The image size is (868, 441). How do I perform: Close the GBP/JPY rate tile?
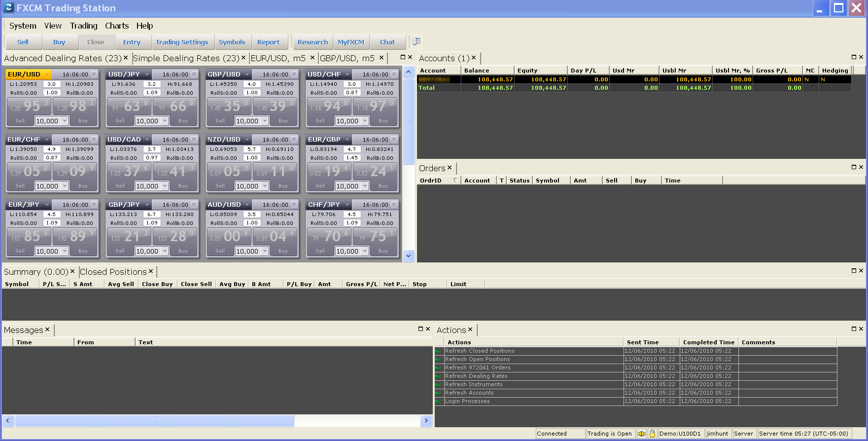pos(194,205)
